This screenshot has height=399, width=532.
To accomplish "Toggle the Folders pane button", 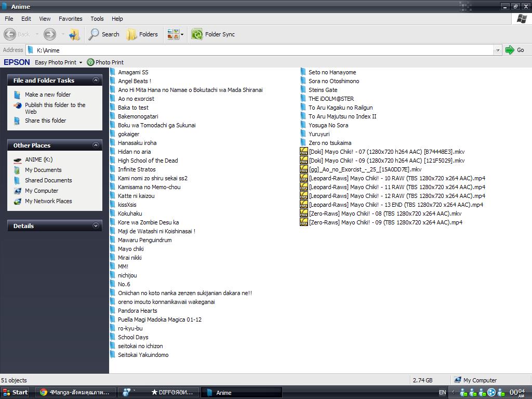I will coord(142,34).
